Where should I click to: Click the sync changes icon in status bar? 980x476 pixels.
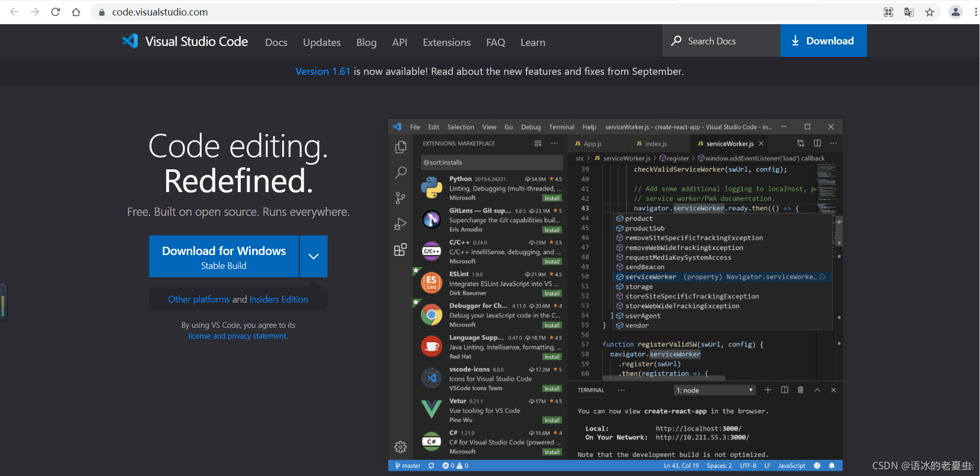(431, 466)
